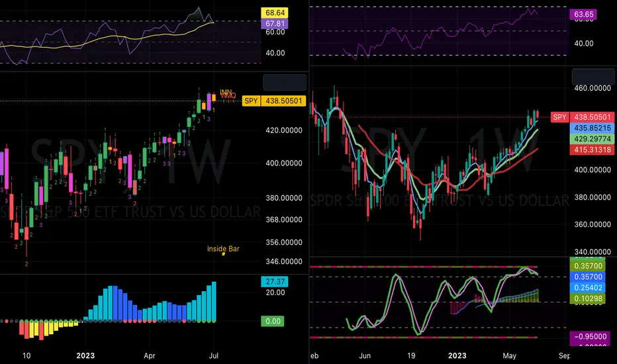
Task: Select the 60.00 level on left RSI scale
Action: coord(275,32)
